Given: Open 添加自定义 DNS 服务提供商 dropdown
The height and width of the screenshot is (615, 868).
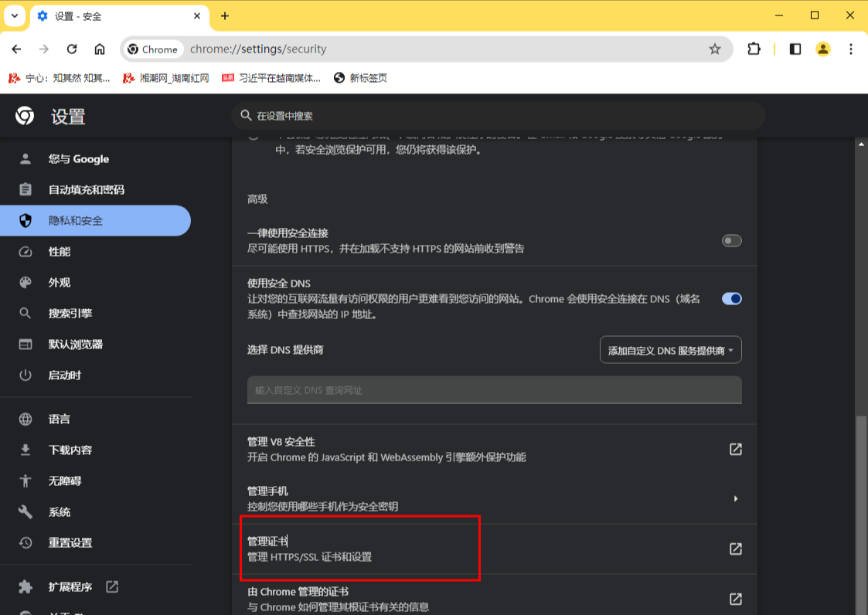Looking at the screenshot, I should [x=670, y=350].
